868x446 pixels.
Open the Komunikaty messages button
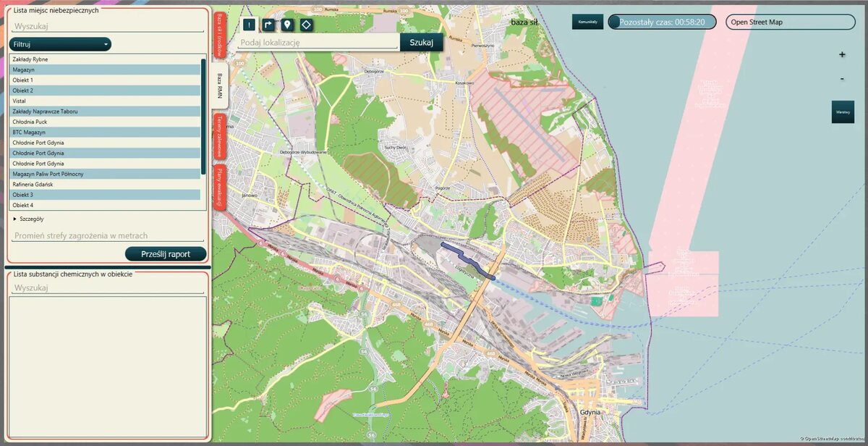tap(587, 22)
